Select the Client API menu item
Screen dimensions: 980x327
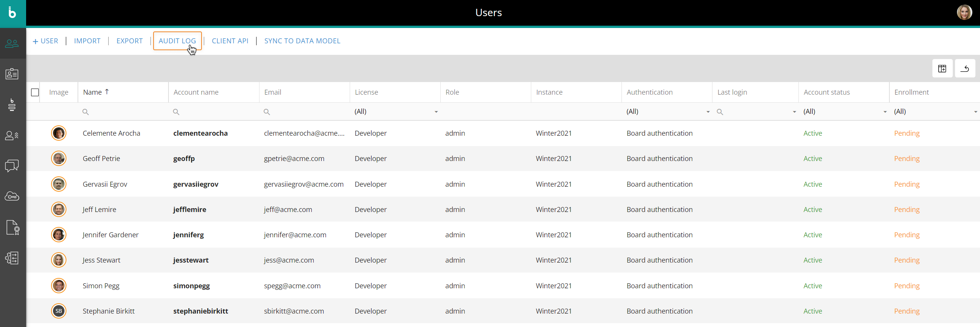click(x=230, y=41)
